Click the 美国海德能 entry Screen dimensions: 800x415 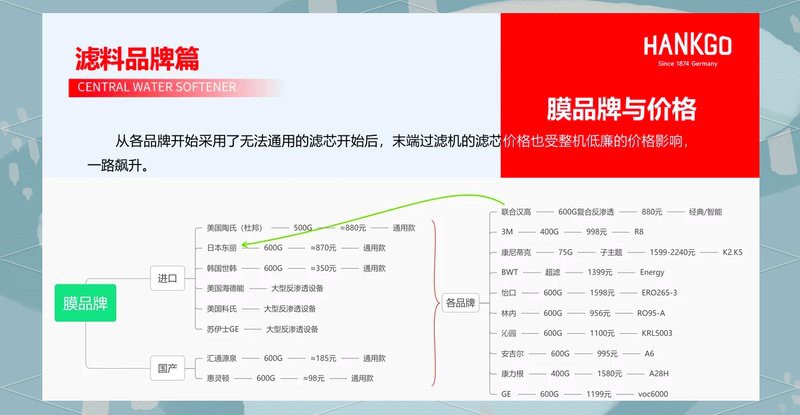point(225,288)
